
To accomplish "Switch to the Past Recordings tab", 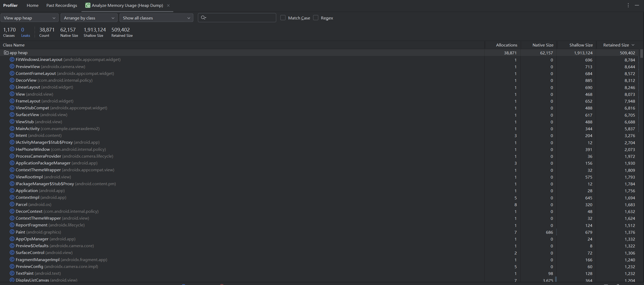I will tap(62, 5).
